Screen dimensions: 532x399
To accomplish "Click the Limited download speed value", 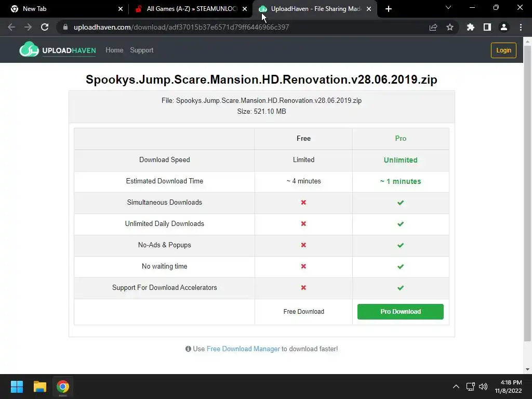I will pos(303,160).
